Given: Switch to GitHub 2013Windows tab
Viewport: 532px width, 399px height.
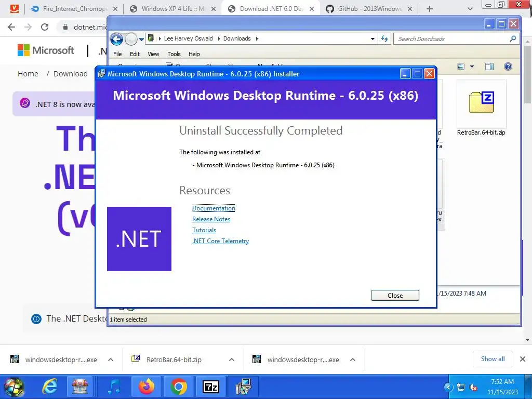Looking at the screenshot, I should click(x=369, y=9).
